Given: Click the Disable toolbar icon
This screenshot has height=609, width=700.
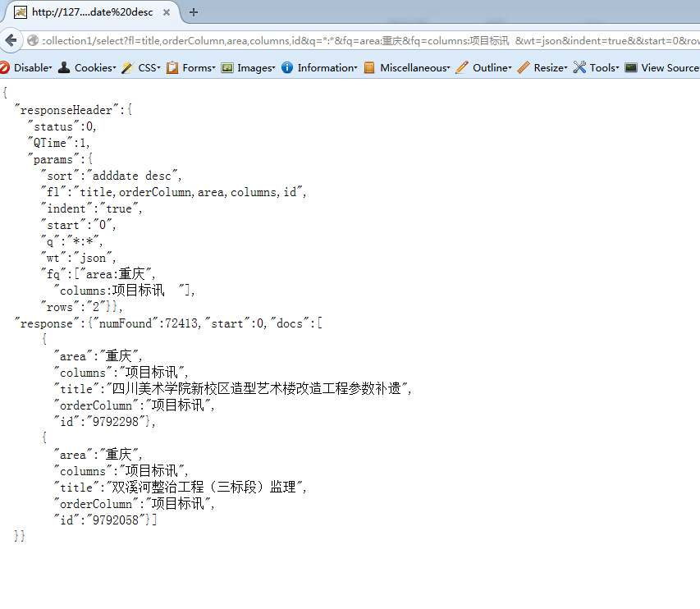Looking at the screenshot, I should [x=4, y=67].
